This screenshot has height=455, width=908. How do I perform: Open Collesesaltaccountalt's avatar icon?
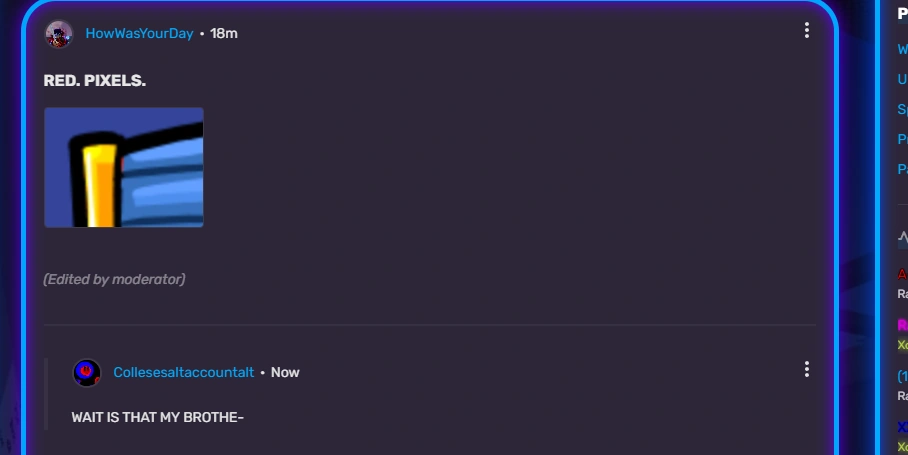click(87, 373)
